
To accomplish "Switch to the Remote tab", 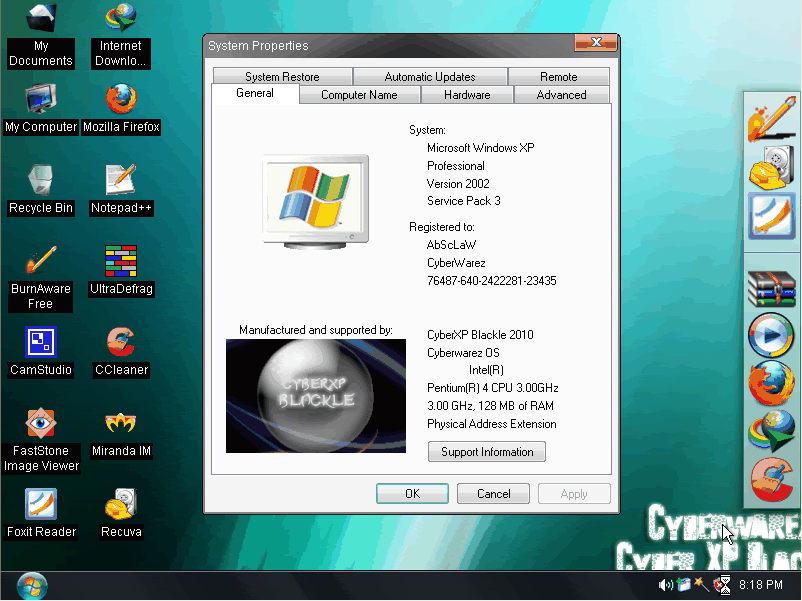I will (x=559, y=77).
